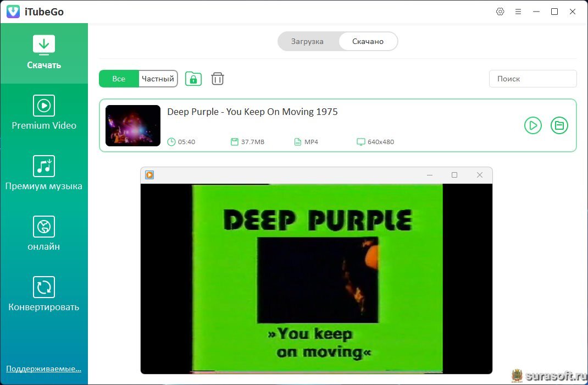Click the 05:40 duration value
Screen dimensions: 588x385
pos(186,142)
